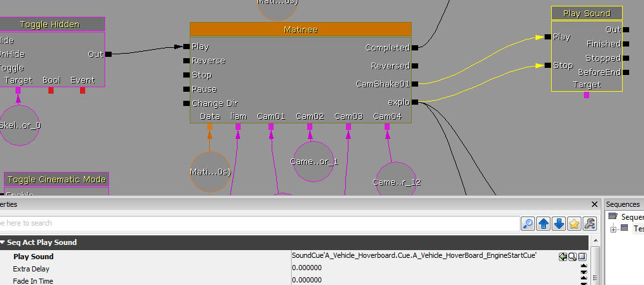Increase the Extra Delay value with stepper
This screenshot has width=644, height=285.
584,266
